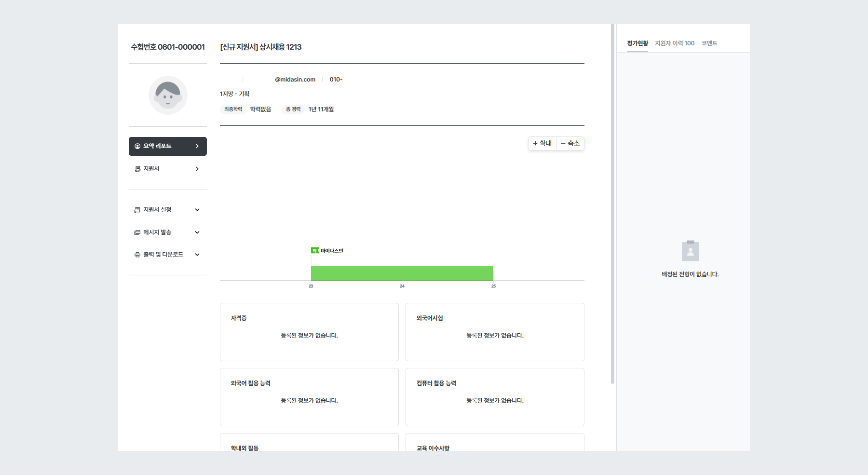This screenshot has height=475, width=868.
Task: Click the empty-state clipboard icon in 평가현황
Action: click(x=691, y=251)
